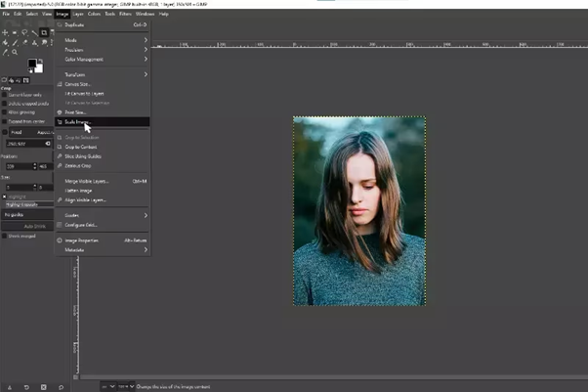Select the Bucket Fill tool
This screenshot has width=588, height=392.
5,42
